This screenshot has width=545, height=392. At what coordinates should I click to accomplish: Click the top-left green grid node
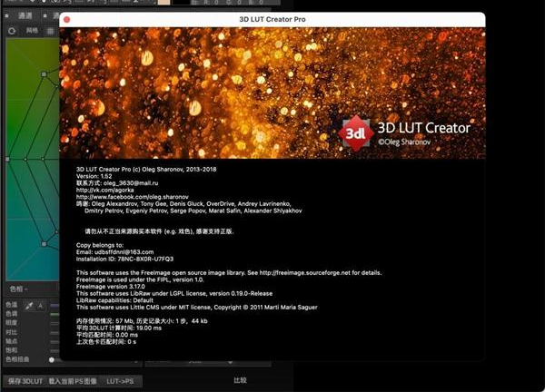click(x=44, y=74)
